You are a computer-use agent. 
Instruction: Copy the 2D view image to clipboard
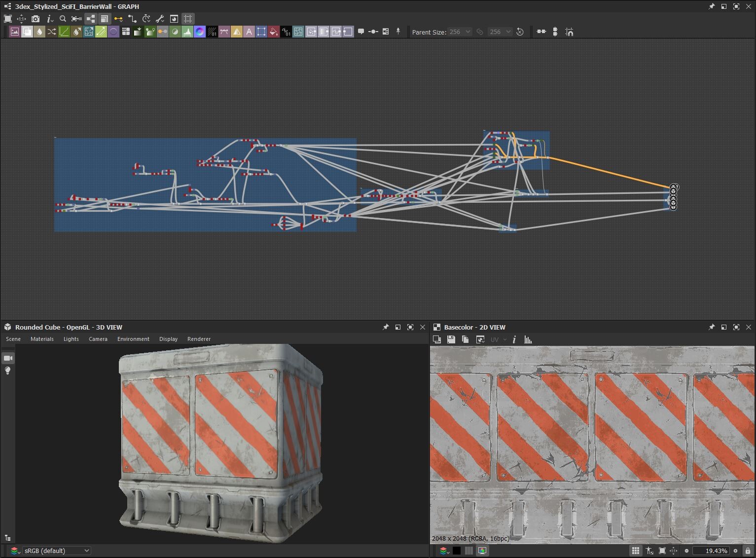465,339
